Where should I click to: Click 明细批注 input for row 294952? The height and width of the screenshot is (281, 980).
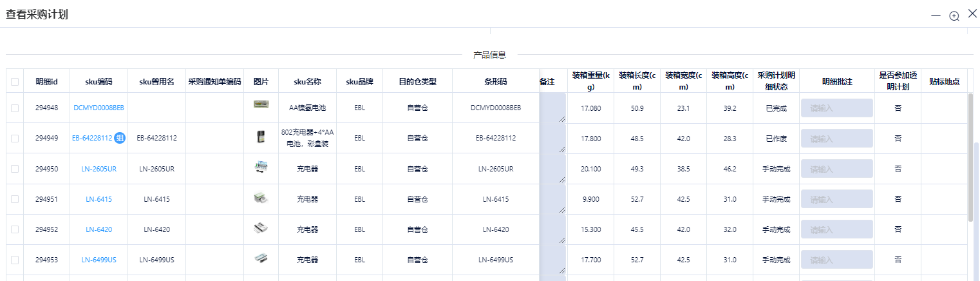836,229
